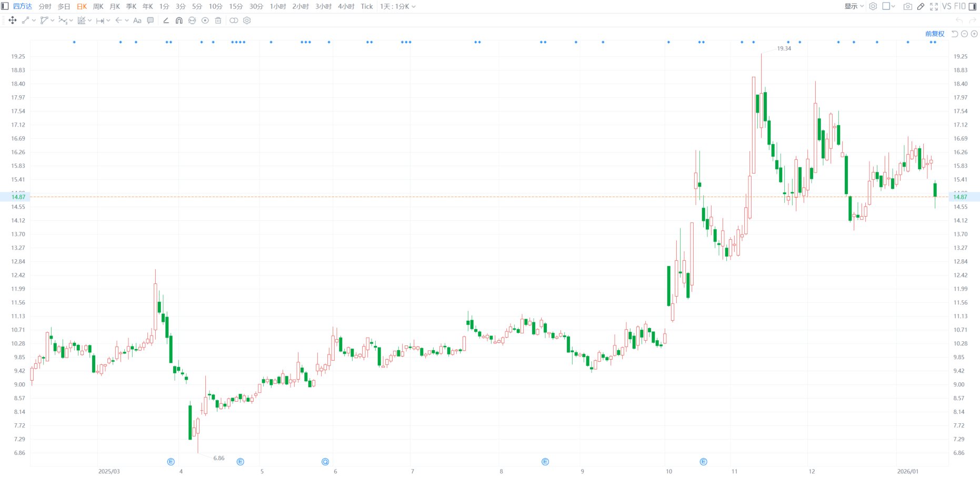Select the angle line drawing tool

(x=166, y=21)
